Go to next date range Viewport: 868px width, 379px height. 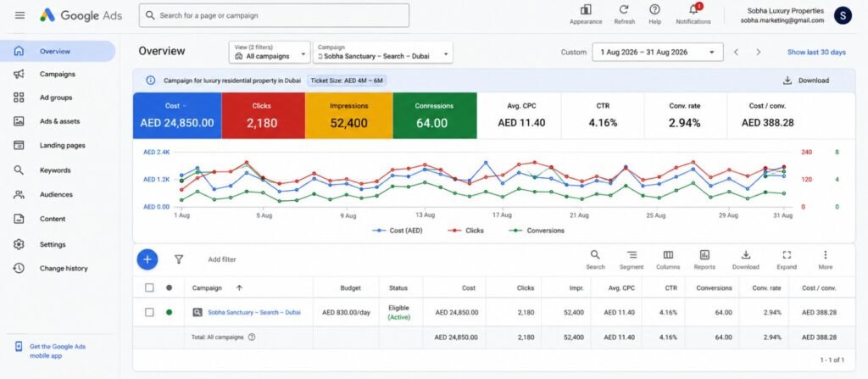759,52
